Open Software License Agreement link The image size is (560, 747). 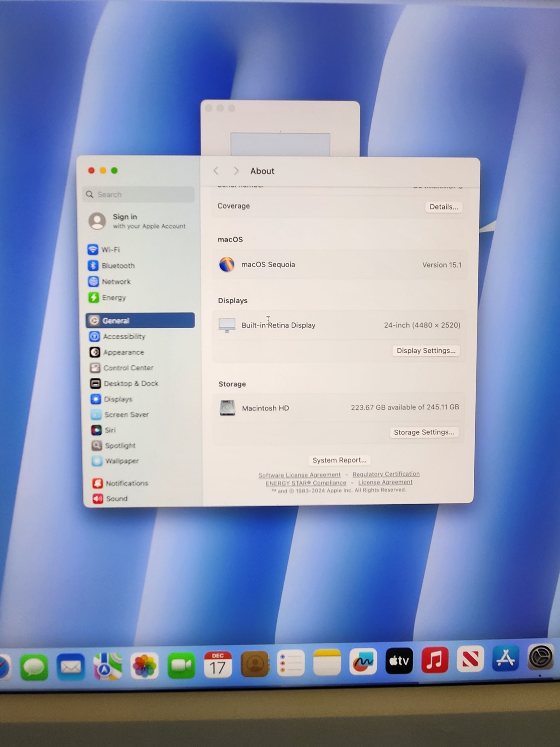coord(299,475)
